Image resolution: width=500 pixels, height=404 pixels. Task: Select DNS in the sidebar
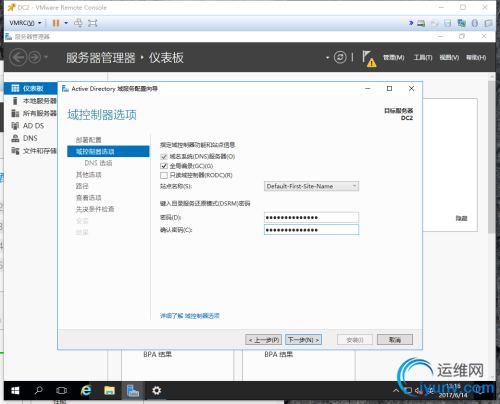click(x=31, y=138)
